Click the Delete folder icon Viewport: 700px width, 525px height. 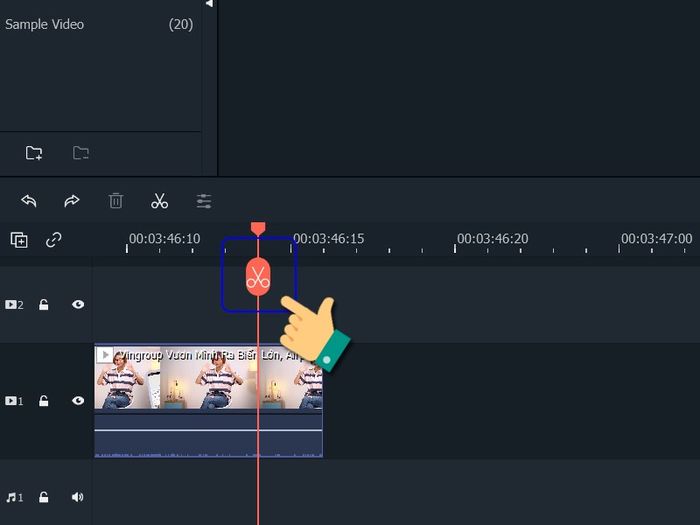(81, 153)
